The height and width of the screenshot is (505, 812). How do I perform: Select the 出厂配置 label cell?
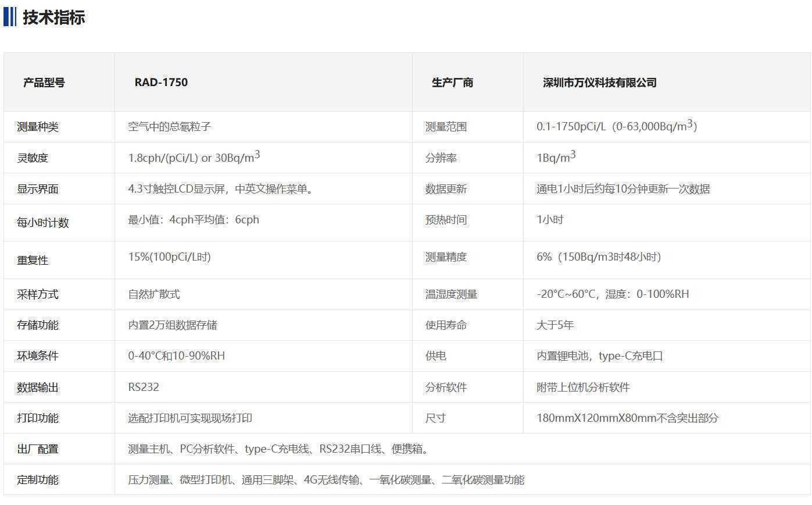[59, 449]
